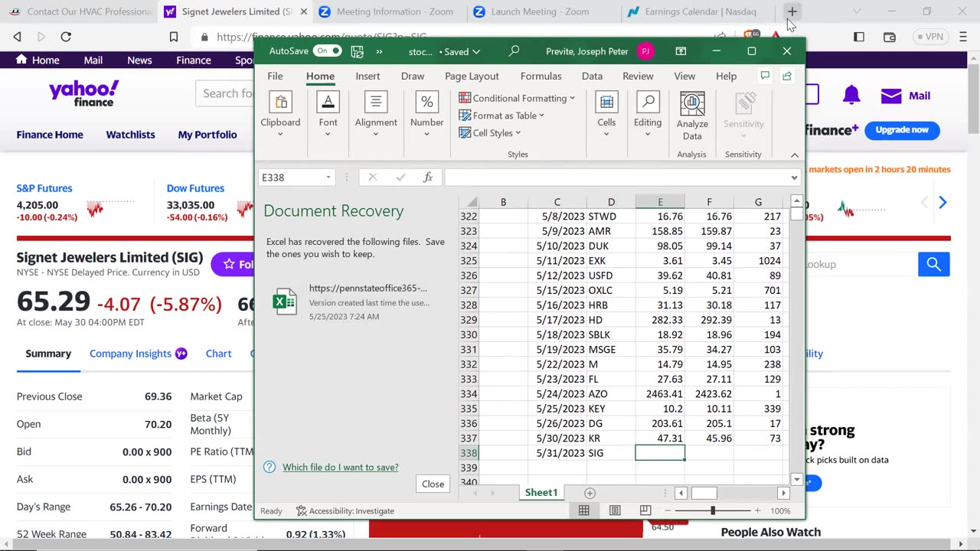The height and width of the screenshot is (551, 980).
Task: Expand the Alignment group
Action: 375,116
